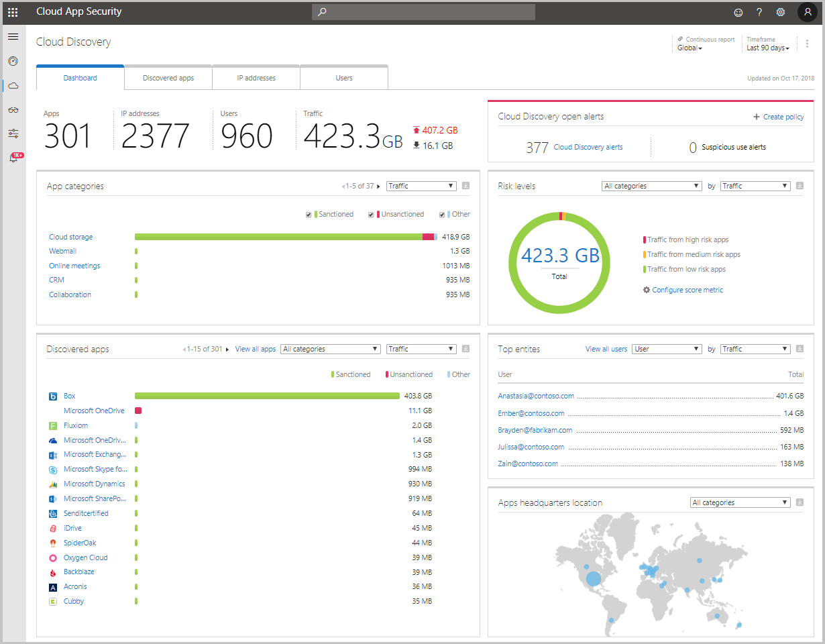Open the User dropdown in Top entities
This screenshot has height=644, width=825.
pos(666,348)
